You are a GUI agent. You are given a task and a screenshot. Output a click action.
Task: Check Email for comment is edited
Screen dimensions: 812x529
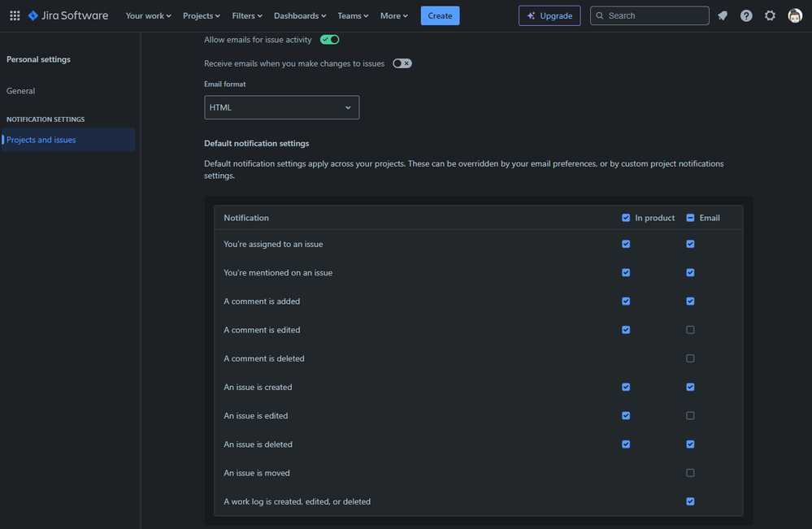pos(690,330)
